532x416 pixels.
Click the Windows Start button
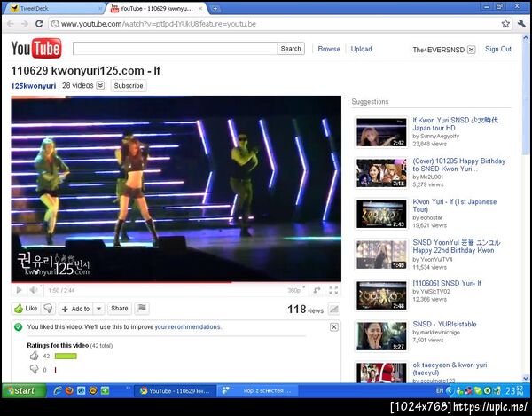24,390
